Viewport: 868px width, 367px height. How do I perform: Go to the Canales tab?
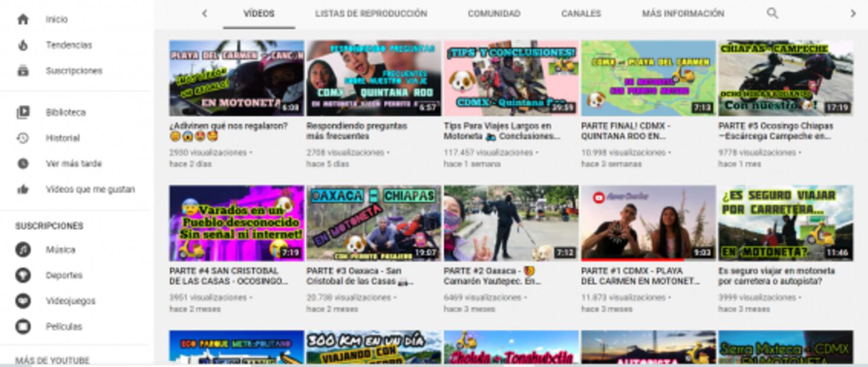[x=581, y=14]
